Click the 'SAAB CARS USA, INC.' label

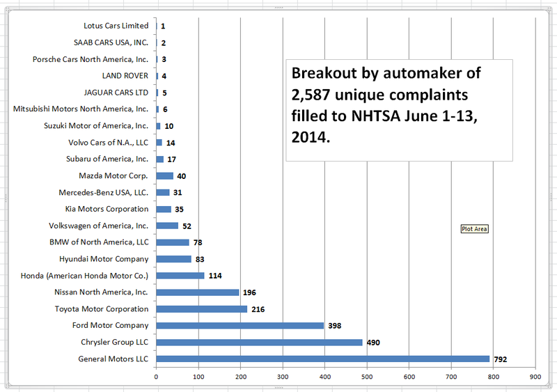pyautogui.click(x=111, y=42)
